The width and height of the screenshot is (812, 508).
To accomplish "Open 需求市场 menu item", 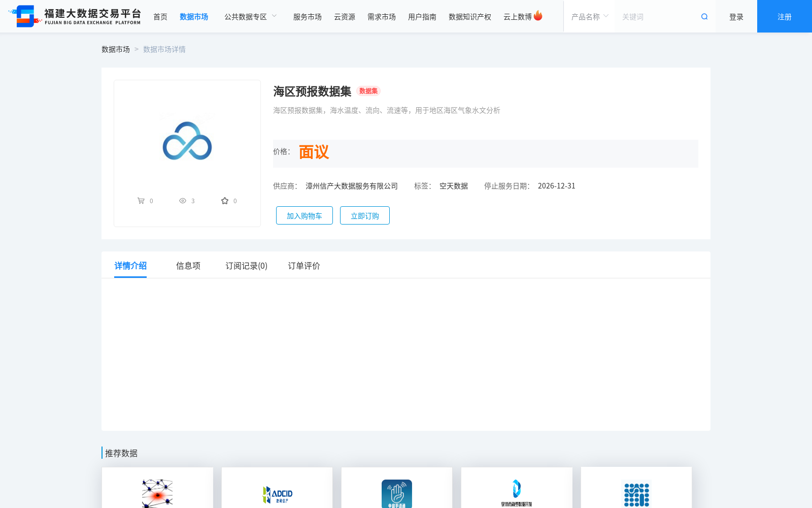I will (x=382, y=17).
